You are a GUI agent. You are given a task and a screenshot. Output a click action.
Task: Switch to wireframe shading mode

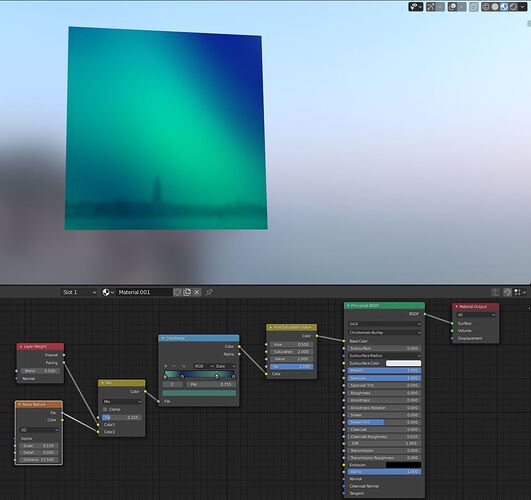pyautogui.click(x=486, y=7)
